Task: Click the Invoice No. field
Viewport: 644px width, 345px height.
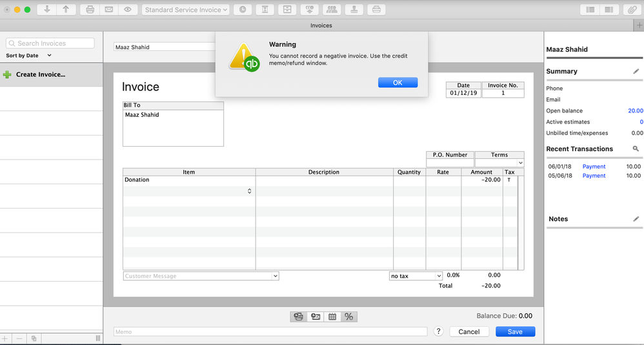Action: (503, 93)
